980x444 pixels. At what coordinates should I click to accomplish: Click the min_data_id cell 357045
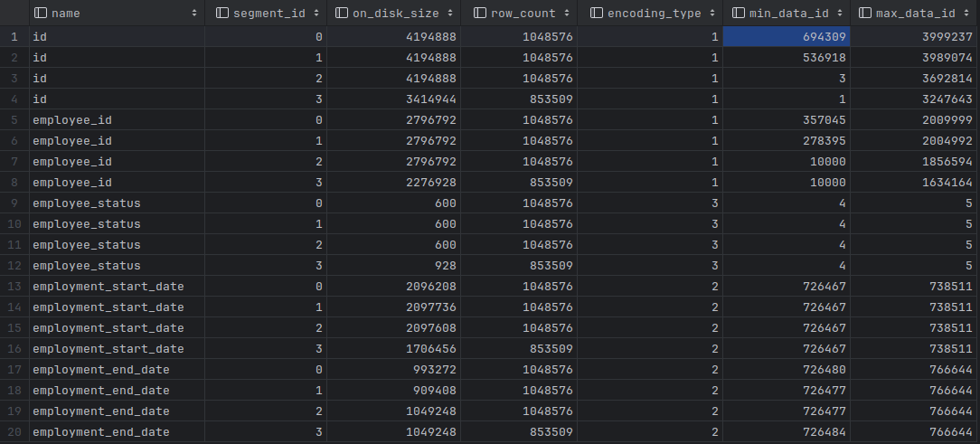[x=787, y=120]
